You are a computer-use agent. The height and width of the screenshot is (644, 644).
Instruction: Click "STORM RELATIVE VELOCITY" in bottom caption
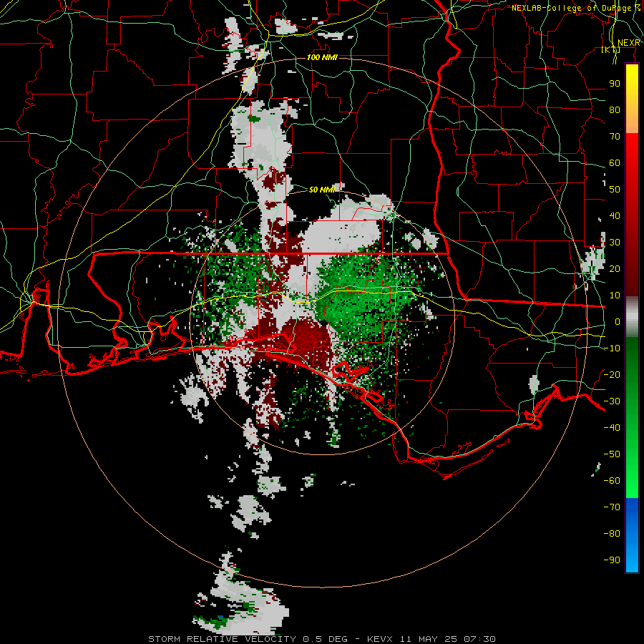pos(222,639)
